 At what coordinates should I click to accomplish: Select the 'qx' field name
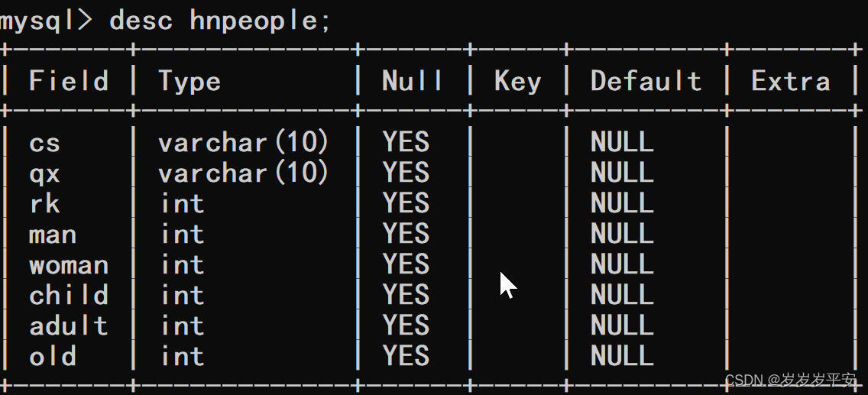44,175
